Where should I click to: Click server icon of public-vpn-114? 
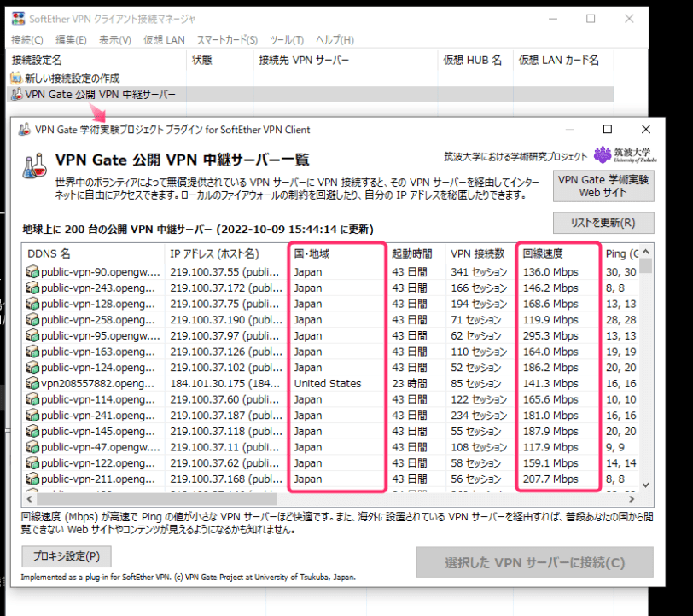tap(32, 399)
